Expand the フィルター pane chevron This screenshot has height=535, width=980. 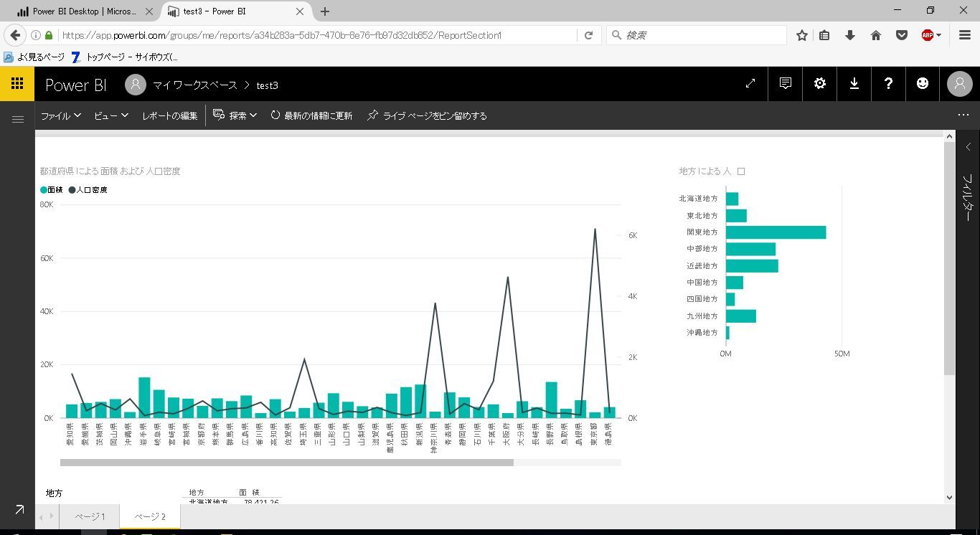[x=968, y=147]
